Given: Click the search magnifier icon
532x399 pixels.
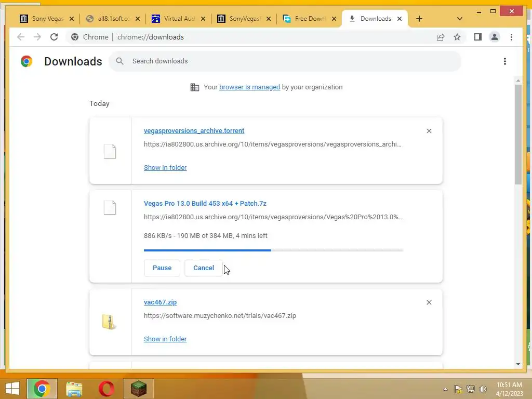Looking at the screenshot, I should (x=119, y=61).
